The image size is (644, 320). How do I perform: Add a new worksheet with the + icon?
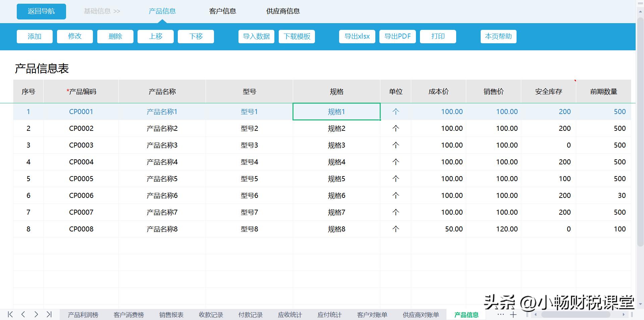pos(514,315)
